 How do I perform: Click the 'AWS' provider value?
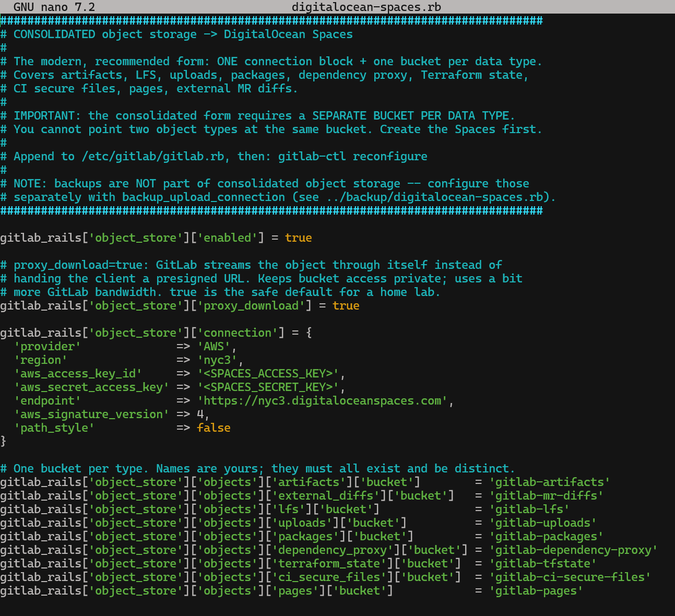click(x=214, y=347)
